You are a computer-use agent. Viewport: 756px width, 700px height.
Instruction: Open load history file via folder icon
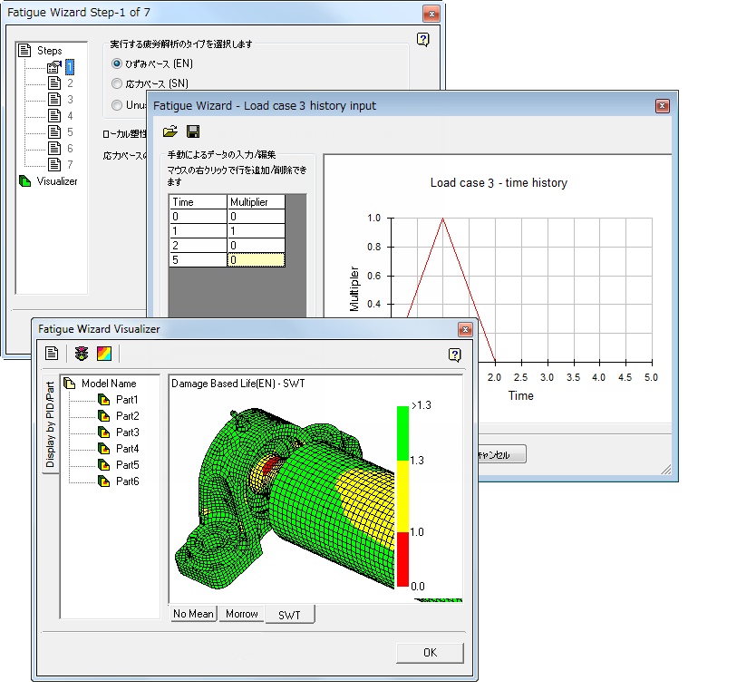[170, 131]
